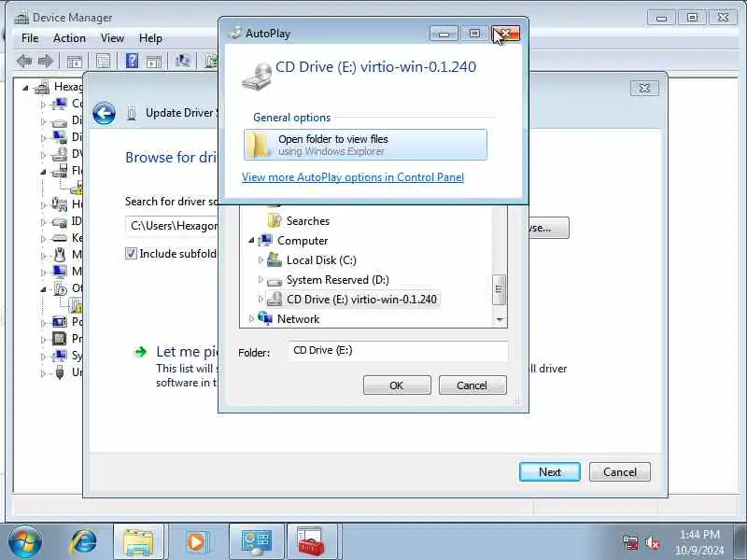Click the scan for hardware changes toolbar icon
The height and width of the screenshot is (560, 747).
[182, 61]
